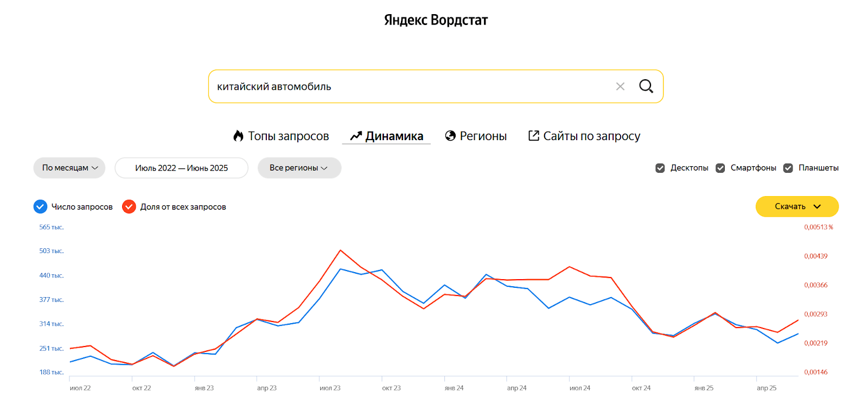Toggle the red Доля от всех запросов marker

[x=129, y=207]
